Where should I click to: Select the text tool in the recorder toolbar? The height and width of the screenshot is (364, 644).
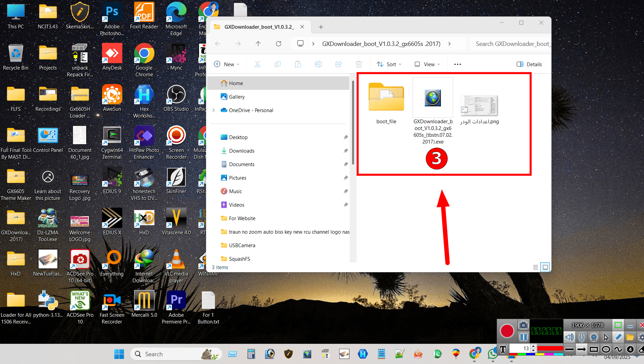[503, 350]
